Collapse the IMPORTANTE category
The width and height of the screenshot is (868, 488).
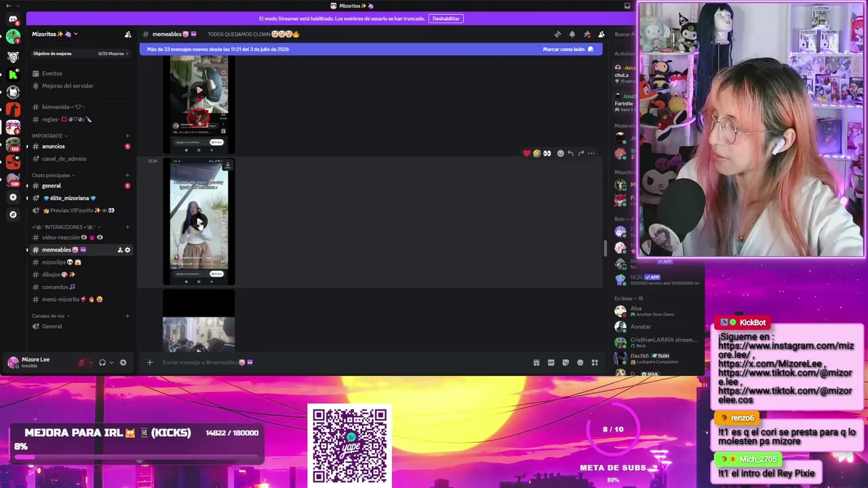(49, 136)
